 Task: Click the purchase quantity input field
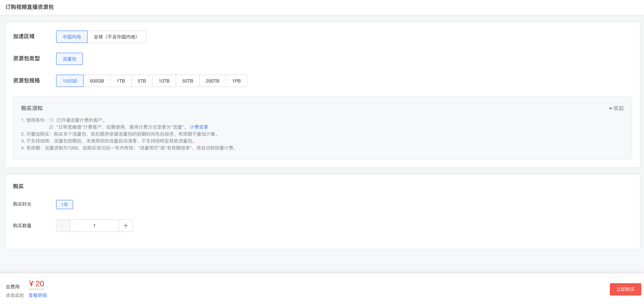[x=94, y=226]
